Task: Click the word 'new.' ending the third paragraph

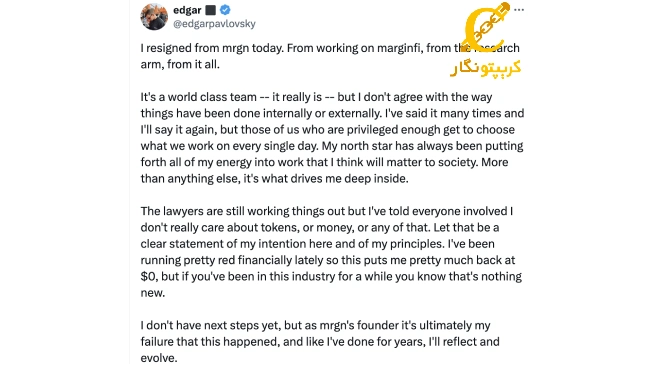Action: pos(153,293)
